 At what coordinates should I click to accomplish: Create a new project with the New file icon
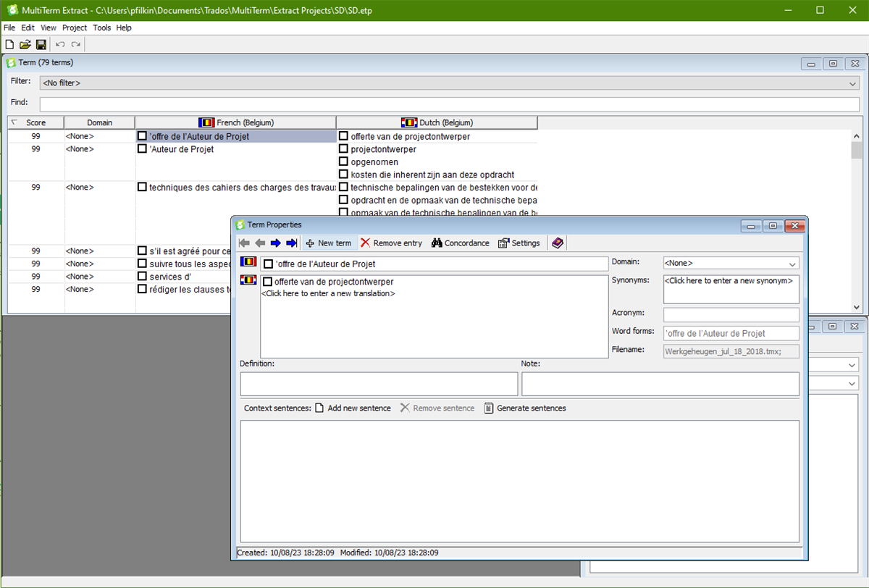click(10, 45)
